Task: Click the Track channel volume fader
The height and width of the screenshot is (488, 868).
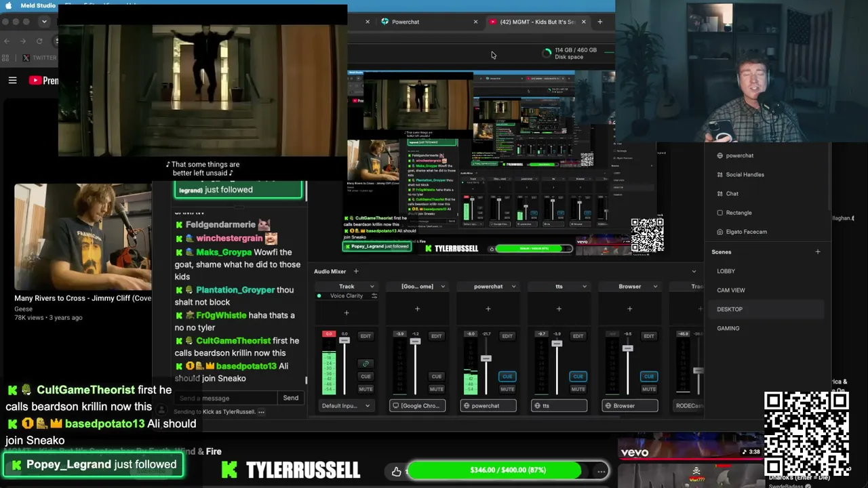Action: point(344,339)
